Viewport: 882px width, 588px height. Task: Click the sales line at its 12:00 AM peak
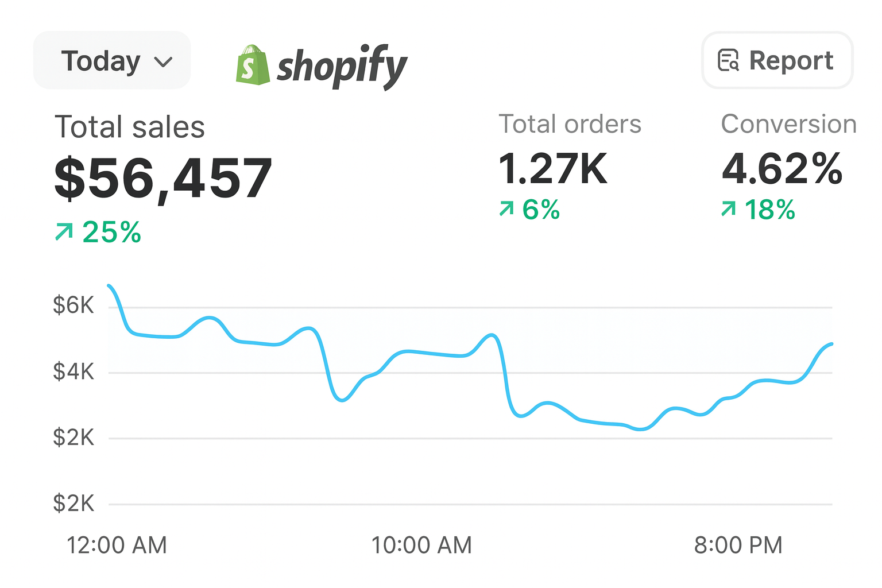[109, 285]
